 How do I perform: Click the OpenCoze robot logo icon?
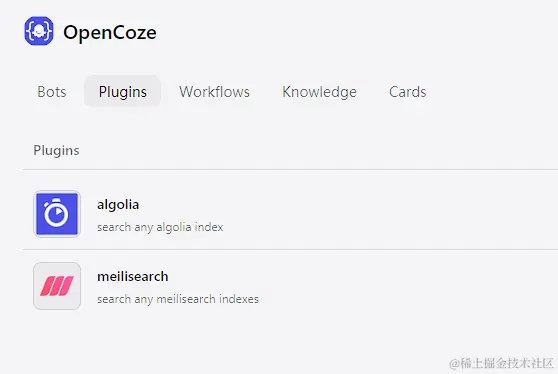[39, 31]
